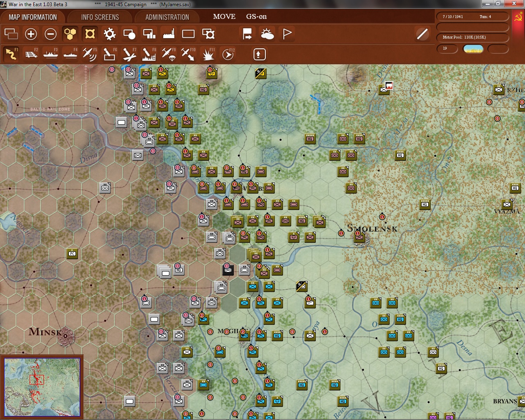
Task: Click the minimap overview thumbnail
Action: 42,387
